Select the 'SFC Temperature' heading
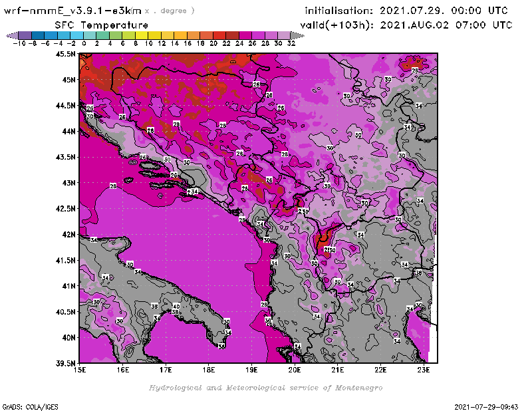Image resolution: width=532 pixels, height=411 pixels. 102,25
